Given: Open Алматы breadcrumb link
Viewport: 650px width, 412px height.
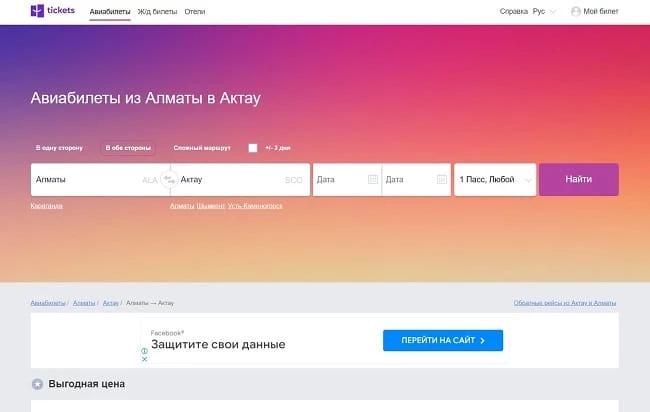Looking at the screenshot, I should 84,303.
